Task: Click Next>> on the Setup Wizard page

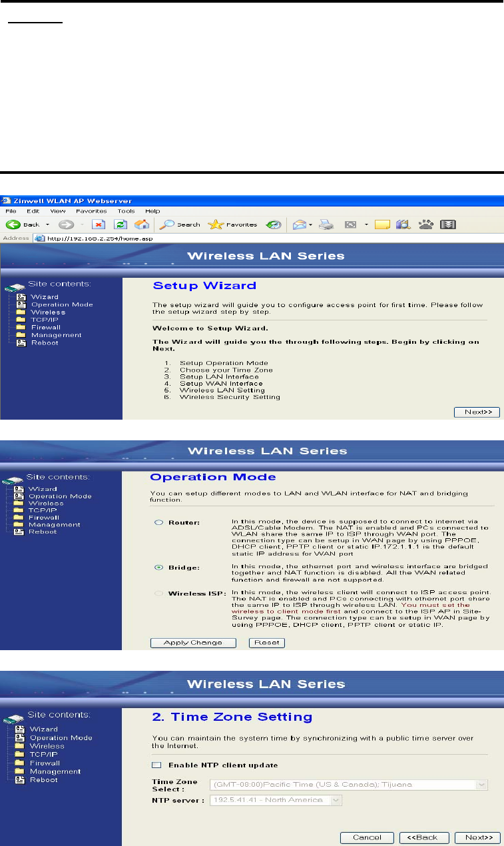Action: (477, 412)
